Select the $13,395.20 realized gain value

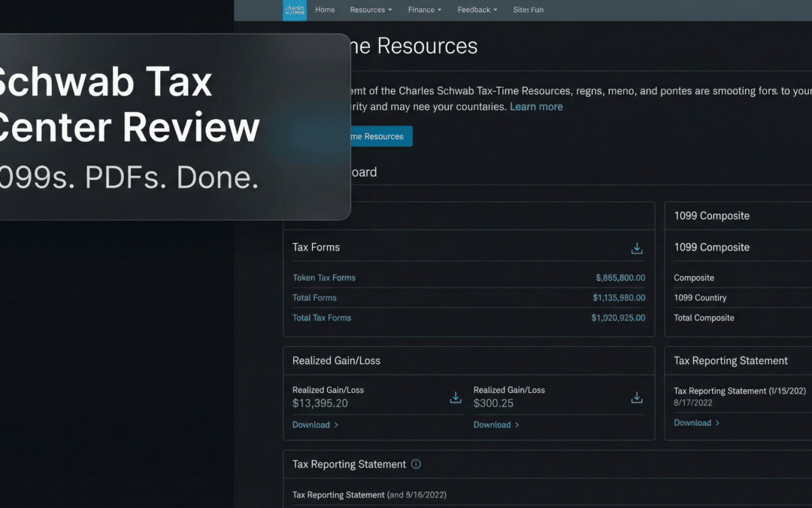(x=320, y=403)
